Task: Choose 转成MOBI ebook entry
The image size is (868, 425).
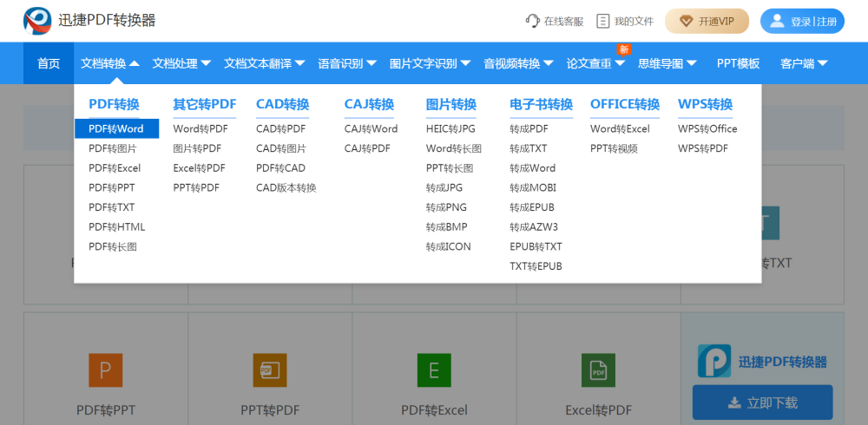Action: click(533, 187)
